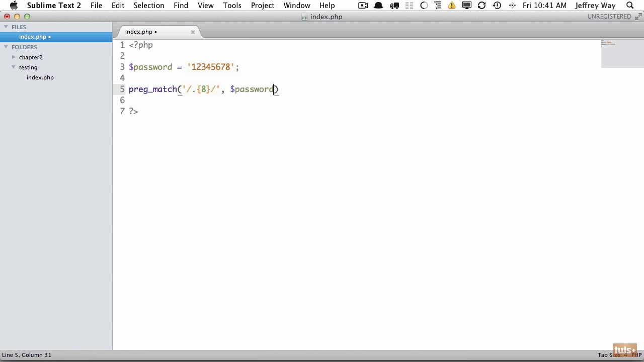Open the Find menu
Viewport: 644px width, 362px height.
pos(181,6)
